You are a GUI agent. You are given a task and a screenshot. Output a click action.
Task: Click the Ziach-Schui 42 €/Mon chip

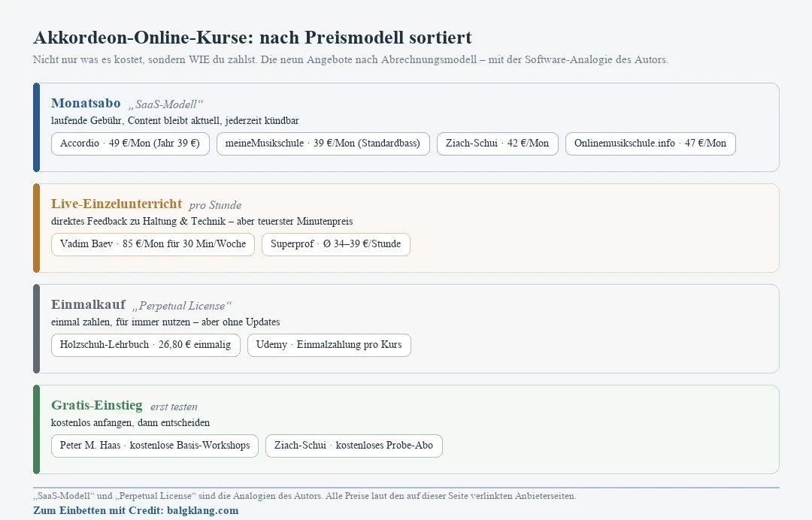coord(497,144)
